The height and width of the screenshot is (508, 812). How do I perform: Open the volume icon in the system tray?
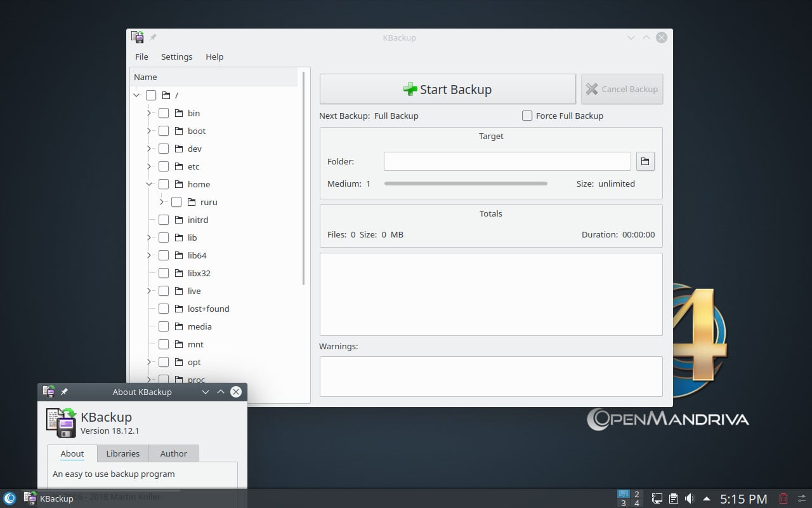690,498
